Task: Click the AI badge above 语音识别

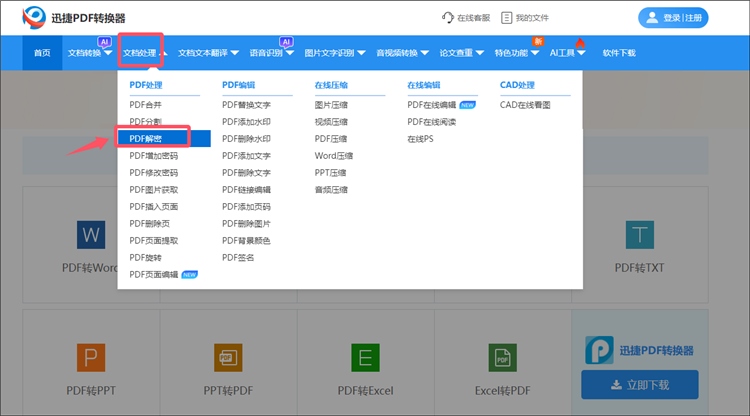Action: tap(286, 42)
